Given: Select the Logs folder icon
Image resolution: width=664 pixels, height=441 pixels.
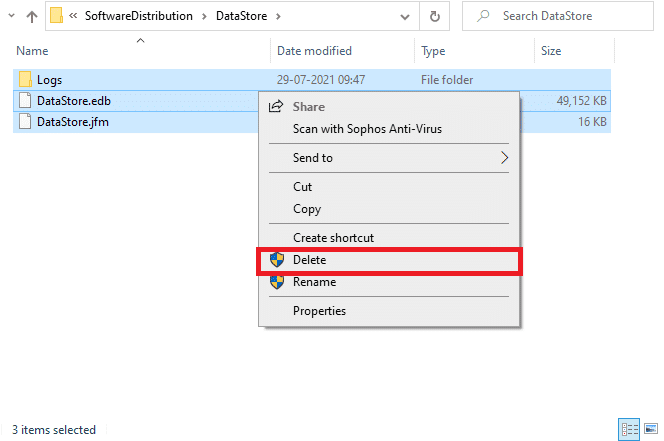Looking at the screenshot, I should (25, 79).
